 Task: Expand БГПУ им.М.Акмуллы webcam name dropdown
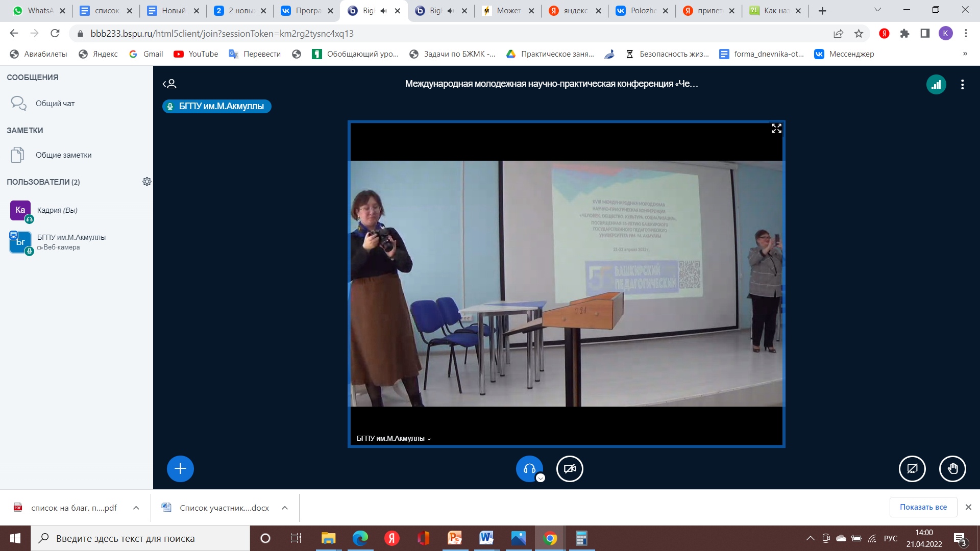coord(394,438)
